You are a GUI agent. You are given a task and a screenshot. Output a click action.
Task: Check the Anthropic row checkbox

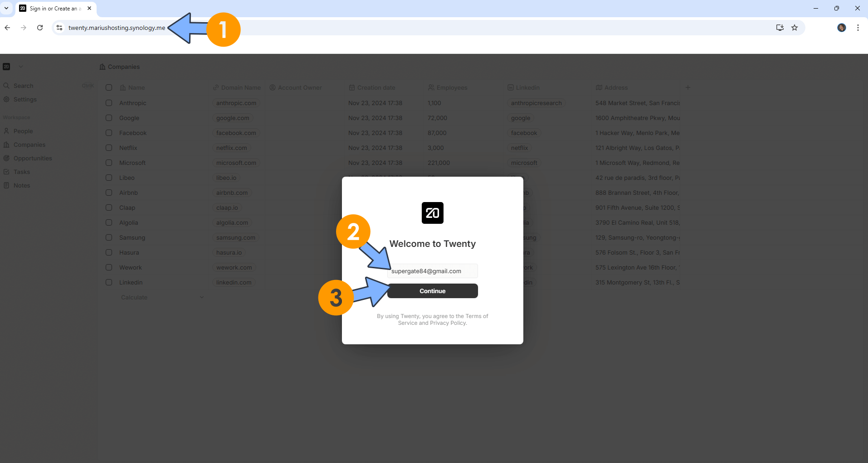pos(109,103)
